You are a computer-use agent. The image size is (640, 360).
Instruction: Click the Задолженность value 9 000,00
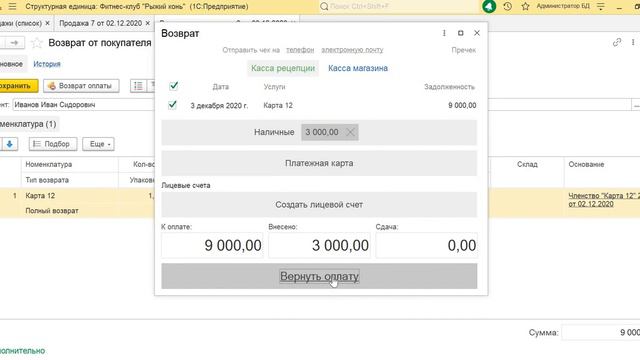462,105
